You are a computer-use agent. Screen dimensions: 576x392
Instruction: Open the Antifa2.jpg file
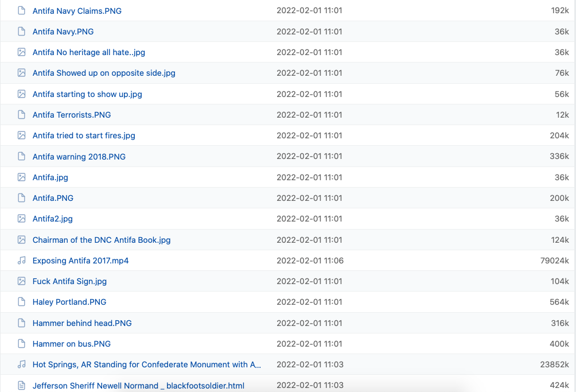[53, 219]
